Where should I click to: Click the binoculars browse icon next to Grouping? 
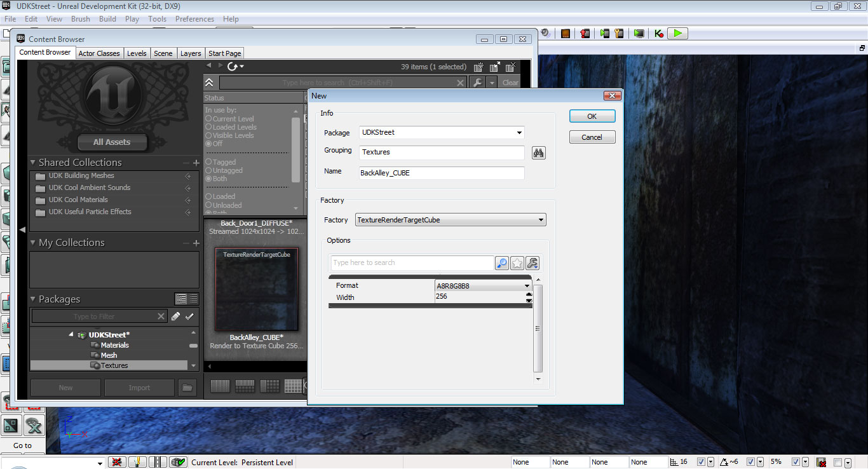tap(539, 153)
